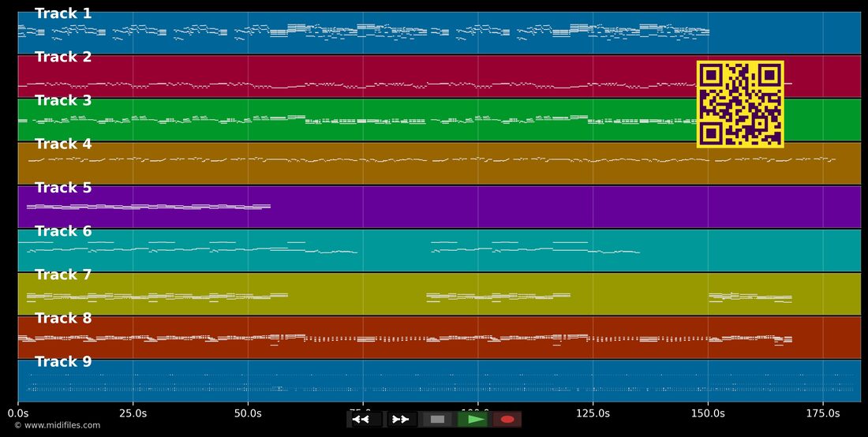Select the Track 5 label
This screenshot has width=868, height=437.
point(63,188)
